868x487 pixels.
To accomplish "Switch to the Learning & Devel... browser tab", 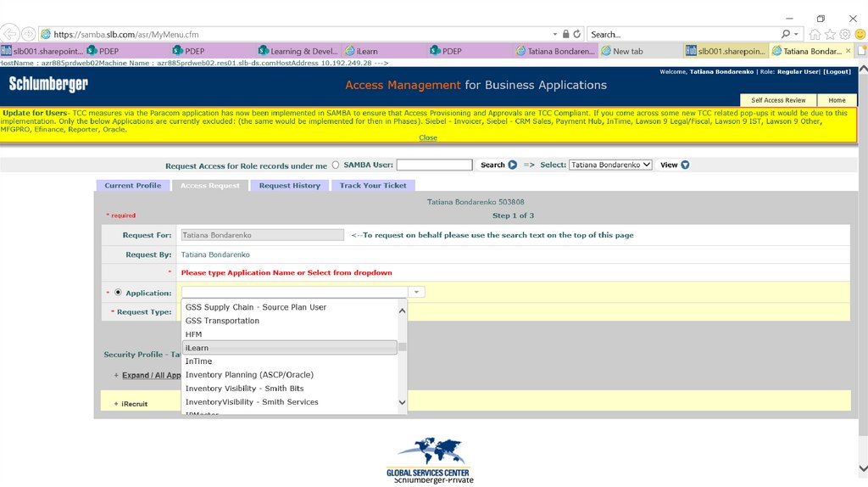I will pos(299,50).
